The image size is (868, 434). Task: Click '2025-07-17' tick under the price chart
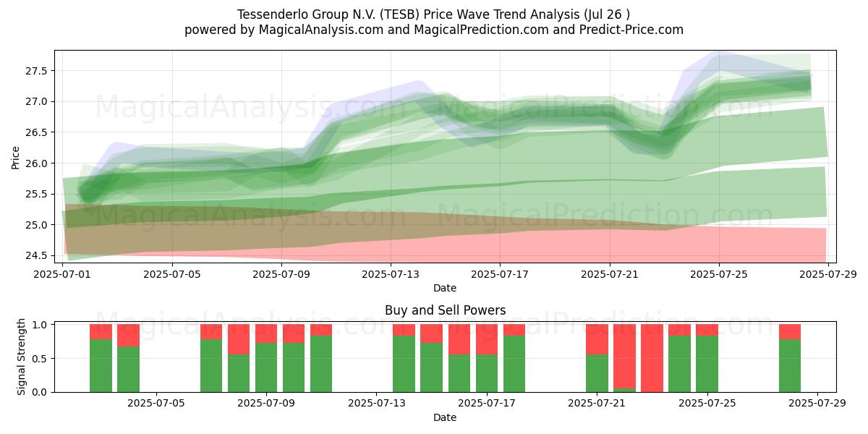coord(500,274)
